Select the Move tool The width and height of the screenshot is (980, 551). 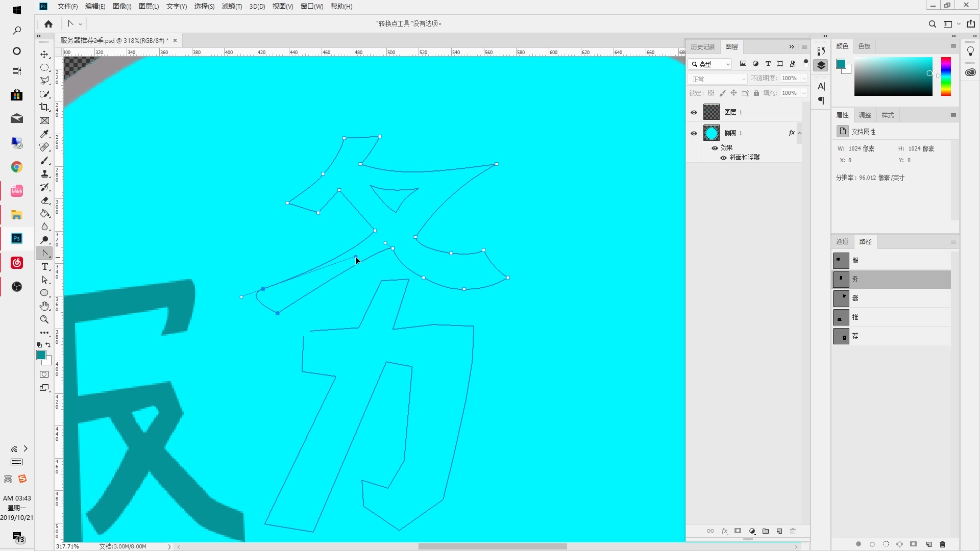45,54
